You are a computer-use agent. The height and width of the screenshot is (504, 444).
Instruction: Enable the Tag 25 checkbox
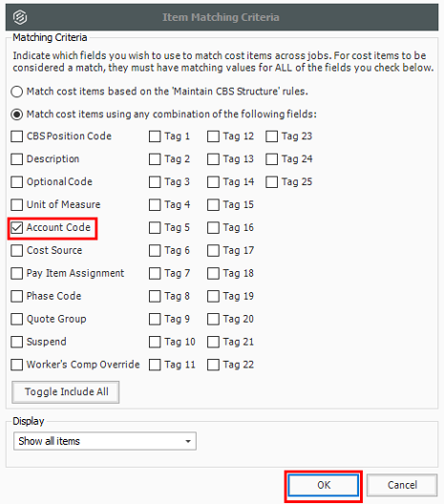[272, 182]
